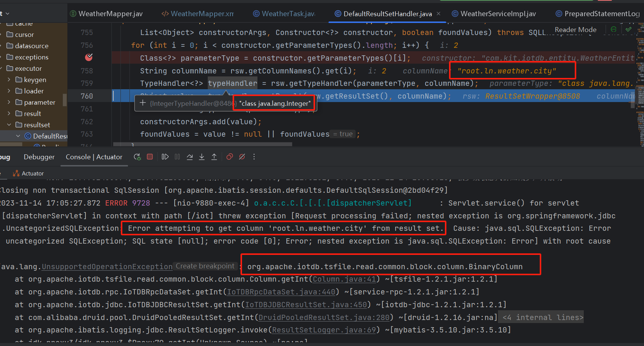Select the Console | Actuator tab
Image resolution: width=644 pixels, height=346 pixels.
coord(94,157)
